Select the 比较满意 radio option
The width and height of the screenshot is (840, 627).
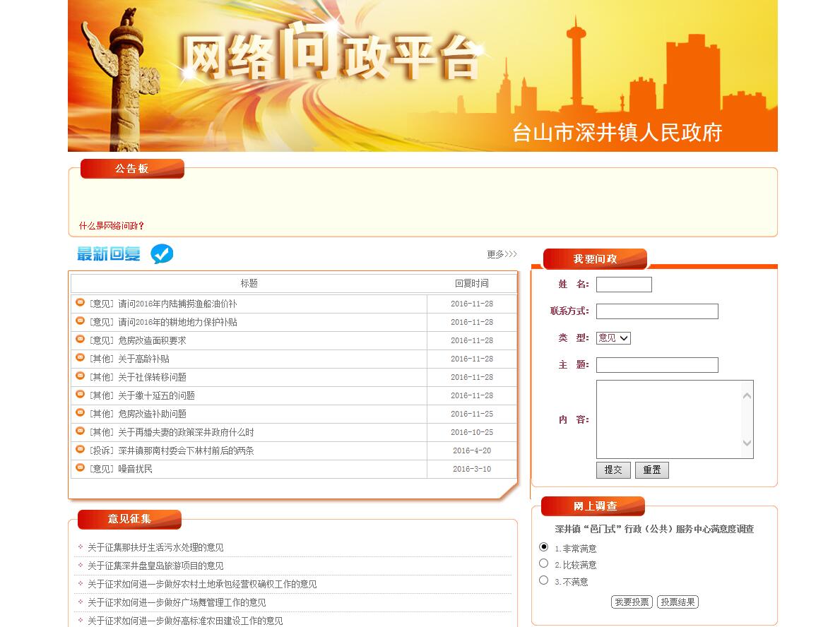click(543, 563)
